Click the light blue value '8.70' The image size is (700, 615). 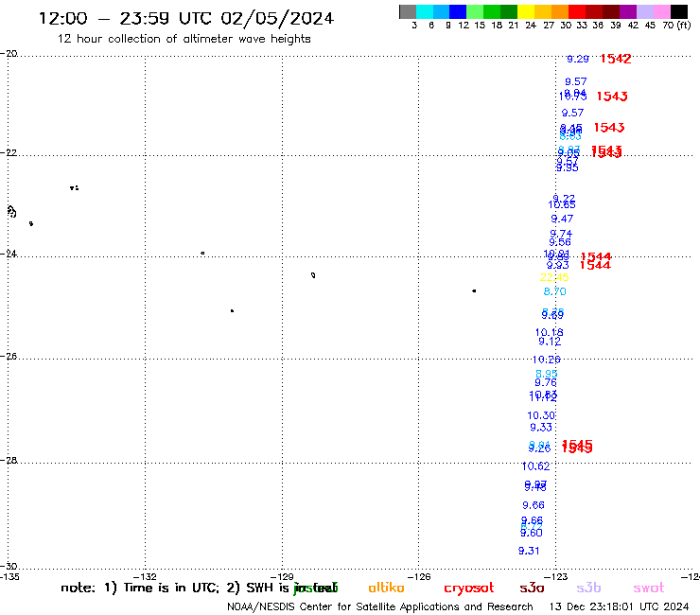click(555, 291)
